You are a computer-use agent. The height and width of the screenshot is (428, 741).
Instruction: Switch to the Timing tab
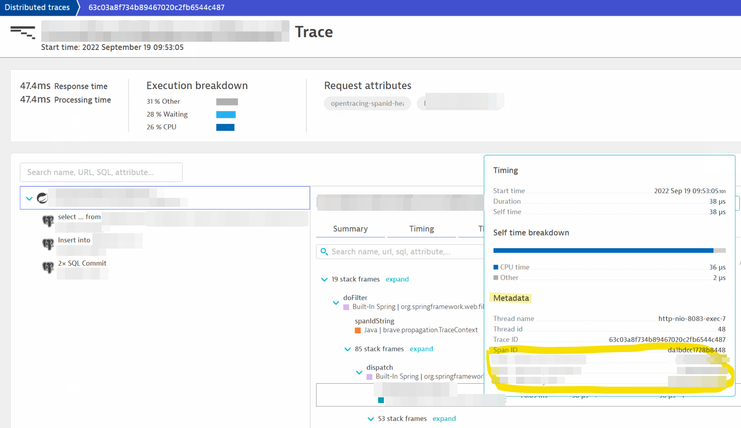click(422, 229)
